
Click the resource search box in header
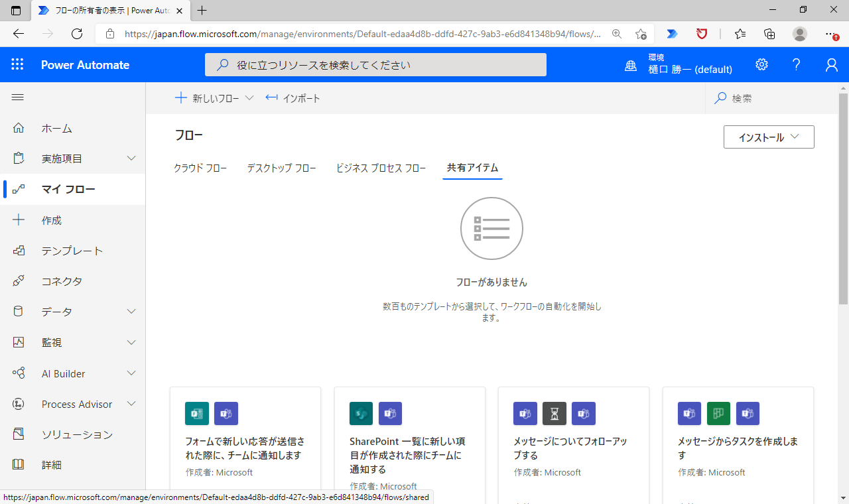click(x=375, y=65)
